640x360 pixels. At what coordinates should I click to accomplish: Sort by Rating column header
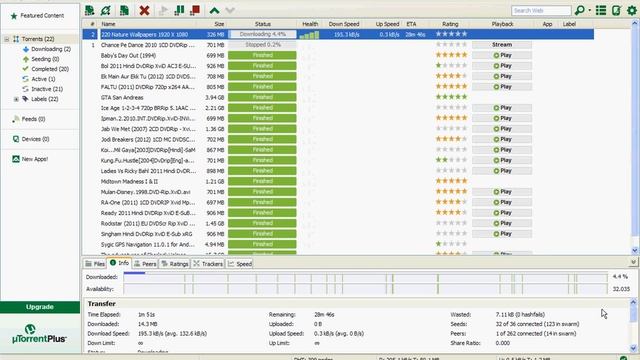(x=450, y=24)
